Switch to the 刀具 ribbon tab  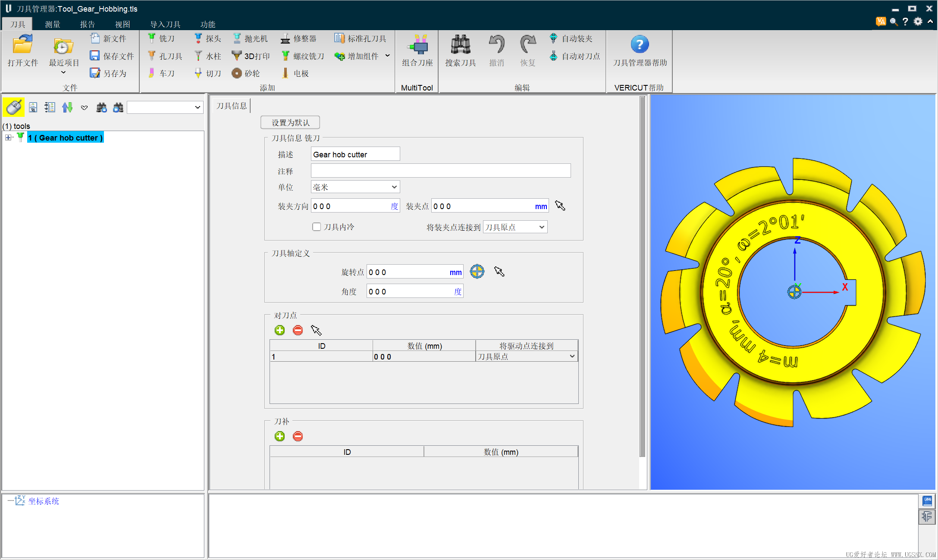(17, 24)
